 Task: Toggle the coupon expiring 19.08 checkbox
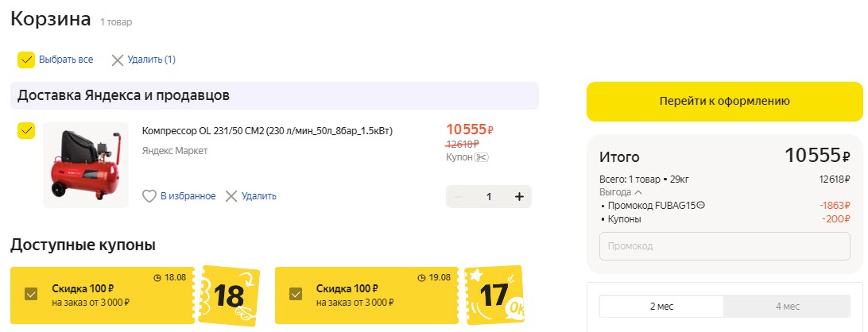click(296, 294)
